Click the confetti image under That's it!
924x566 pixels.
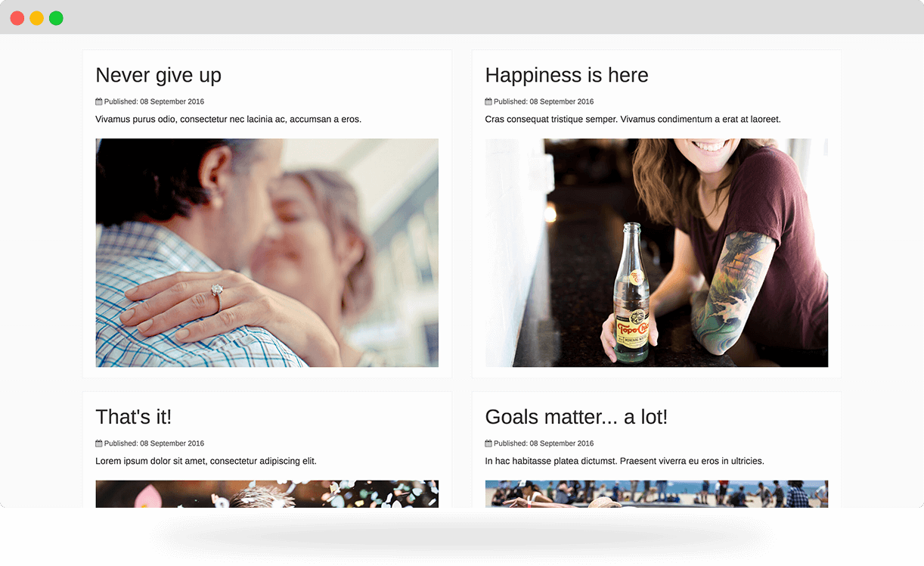tap(267, 493)
